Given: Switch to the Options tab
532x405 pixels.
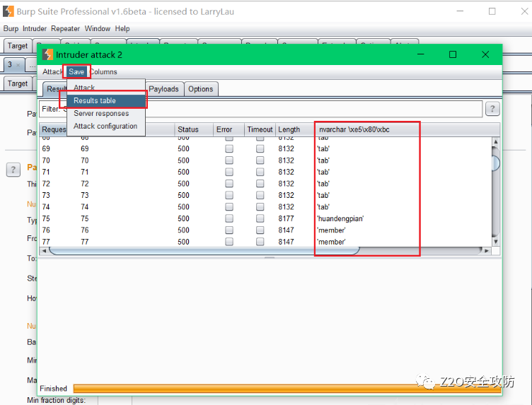Looking at the screenshot, I should point(201,89).
